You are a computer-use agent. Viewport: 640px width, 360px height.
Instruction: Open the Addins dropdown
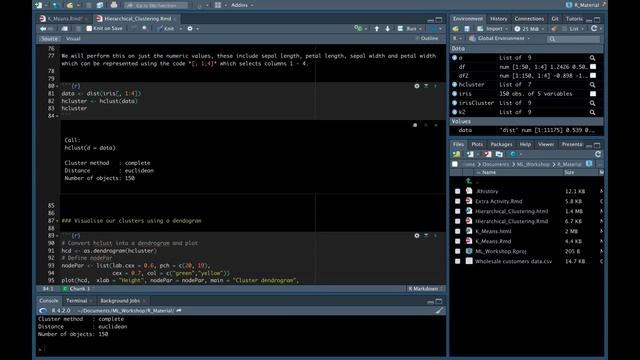[x=242, y=5]
